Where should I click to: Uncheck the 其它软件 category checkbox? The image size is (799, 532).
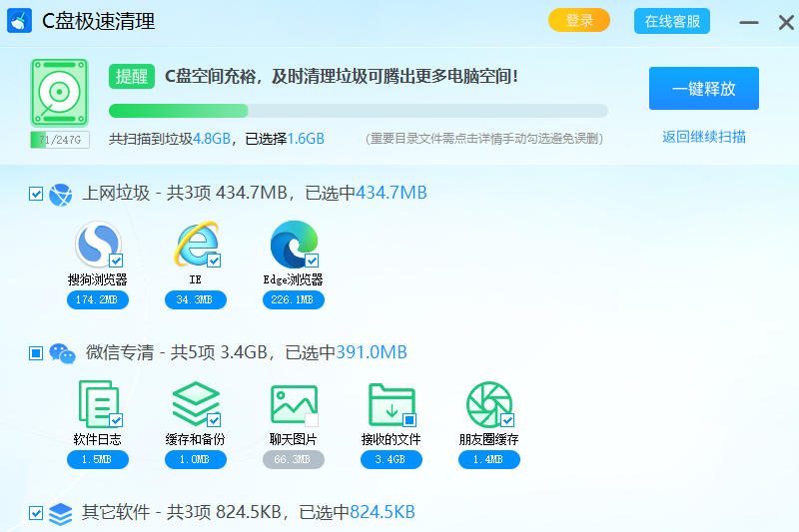pyautogui.click(x=36, y=513)
